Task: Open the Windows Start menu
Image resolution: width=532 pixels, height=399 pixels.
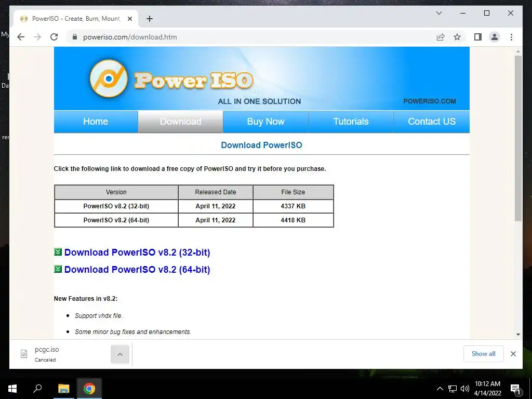Action: pos(12,389)
